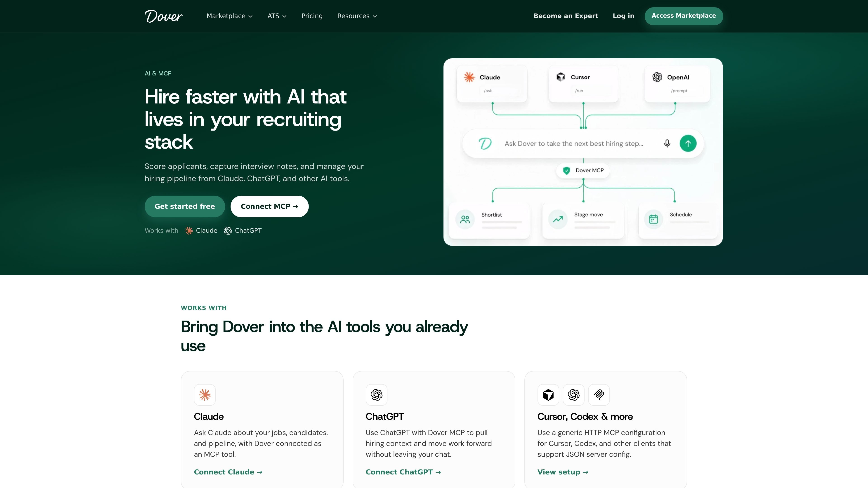868x488 pixels.
Task: Click the Stage move card label
Action: click(588, 215)
